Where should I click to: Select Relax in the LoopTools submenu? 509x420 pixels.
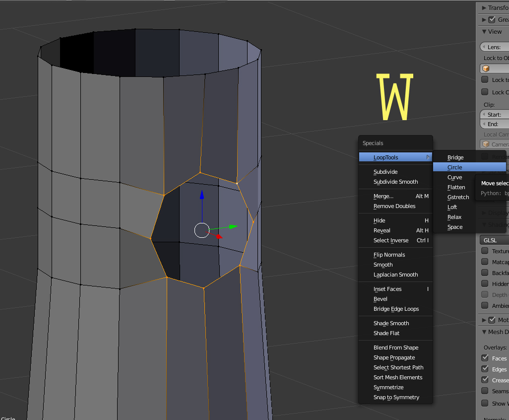click(x=454, y=217)
